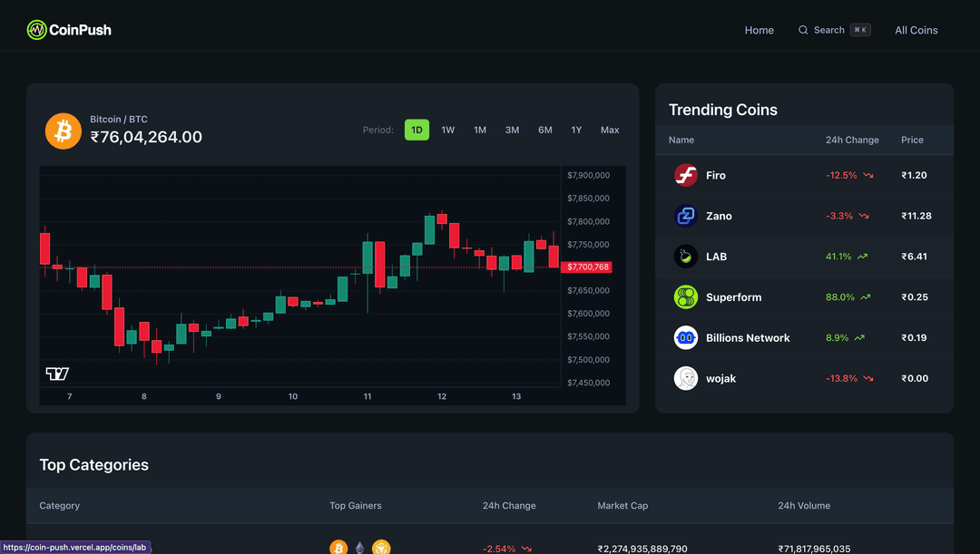Open the Superform coin name

(x=734, y=297)
